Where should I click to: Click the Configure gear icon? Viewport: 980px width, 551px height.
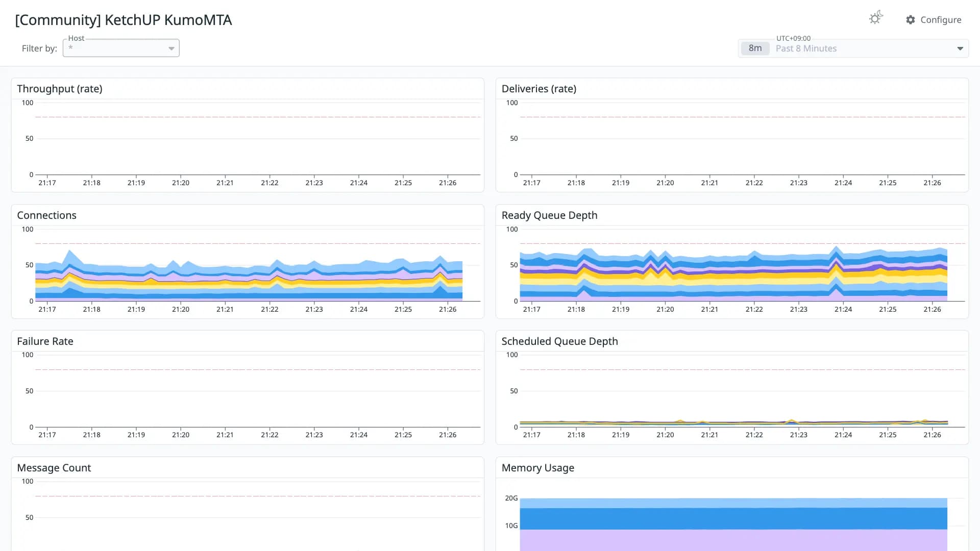(x=911, y=20)
